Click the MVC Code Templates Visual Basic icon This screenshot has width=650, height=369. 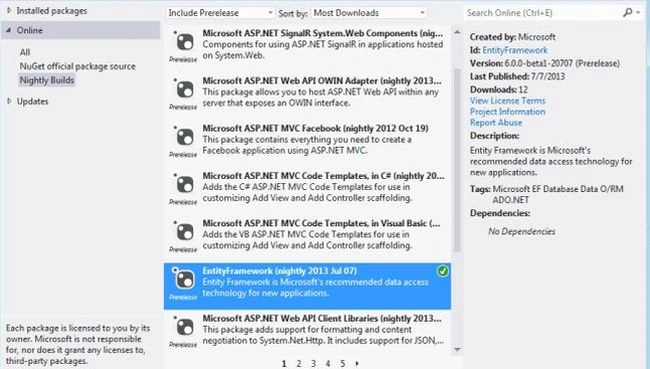(184, 232)
